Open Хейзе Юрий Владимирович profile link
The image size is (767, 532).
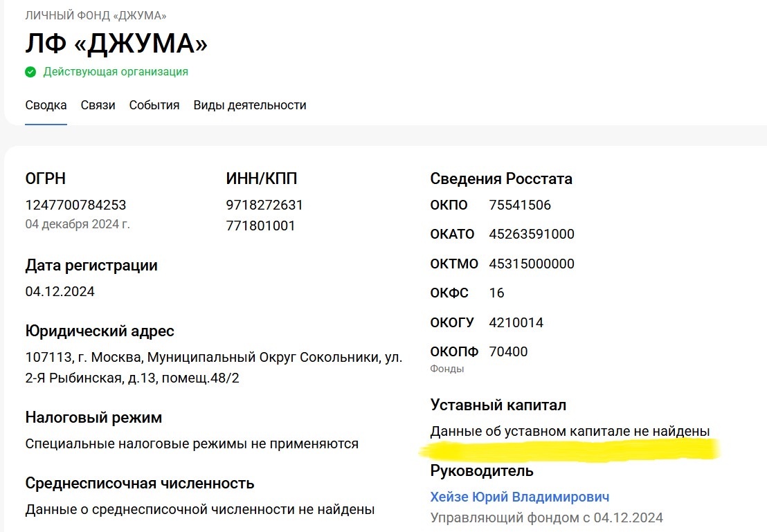(520, 497)
